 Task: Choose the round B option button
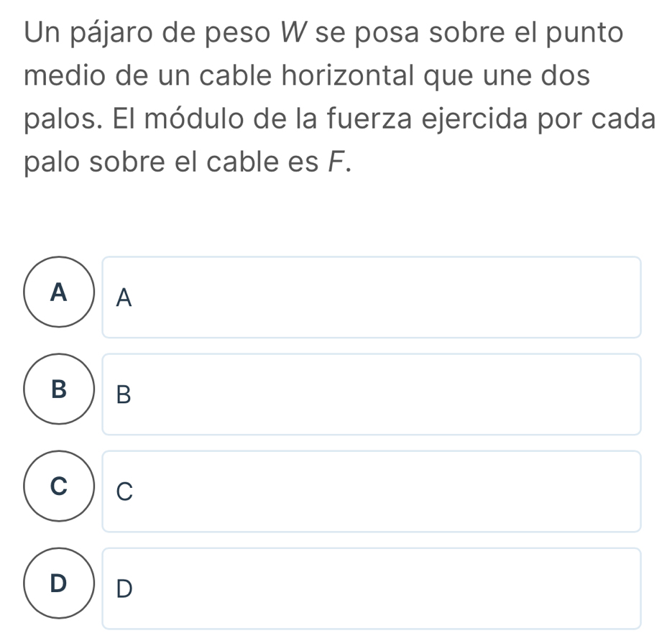59,389
